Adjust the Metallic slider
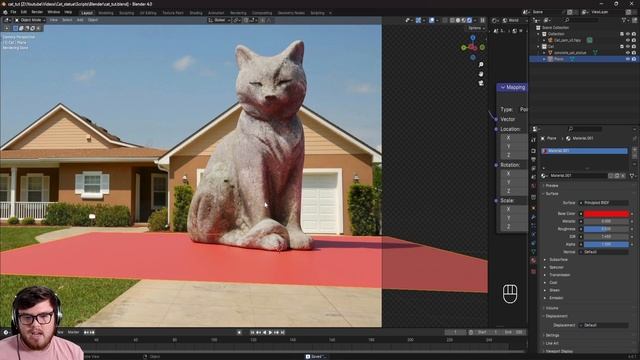Screen dimensions: 640x360 point(606,221)
